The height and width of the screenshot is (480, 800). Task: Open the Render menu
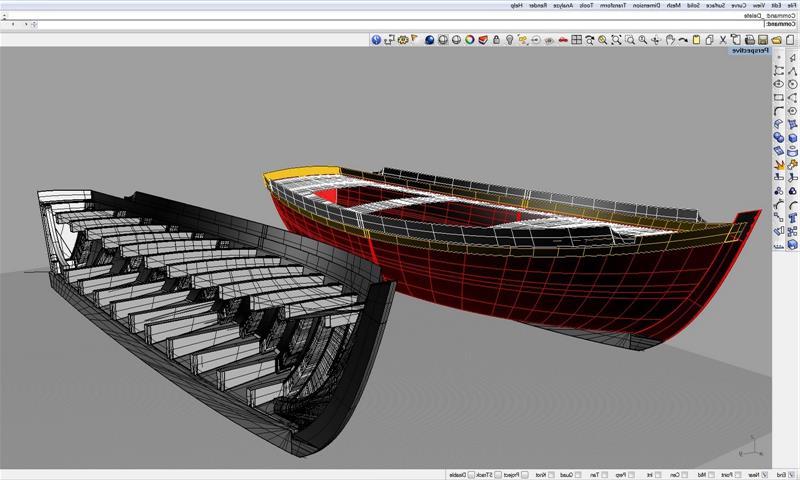539,5
